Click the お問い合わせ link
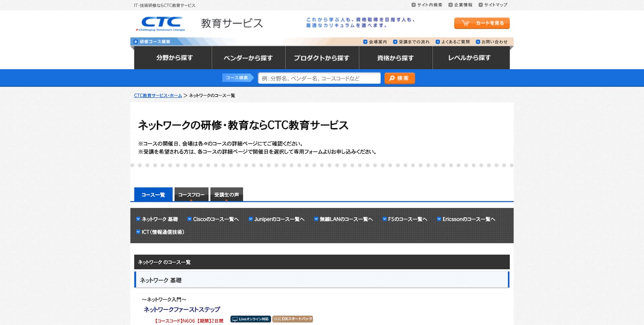Screen dimensions: 644x325 click(491, 42)
